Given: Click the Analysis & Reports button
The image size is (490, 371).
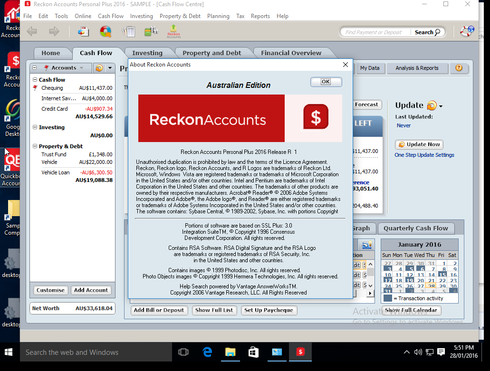Looking at the screenshot, I should 417,68.
